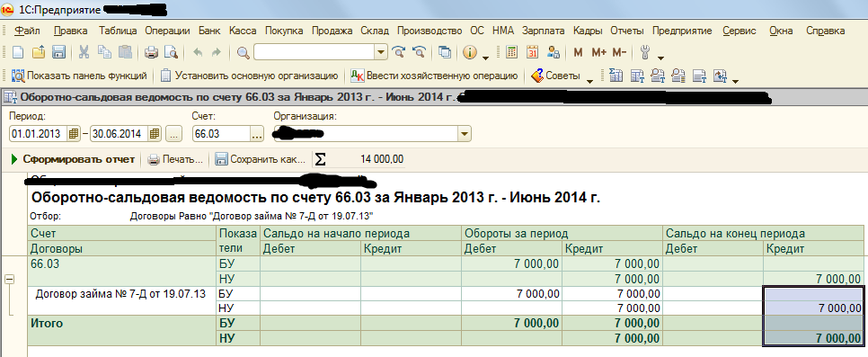This screenshot has height=357, width=868.
Task: Click the M+ memory add button
Action: pyautogui.click(x=599, y=53)
